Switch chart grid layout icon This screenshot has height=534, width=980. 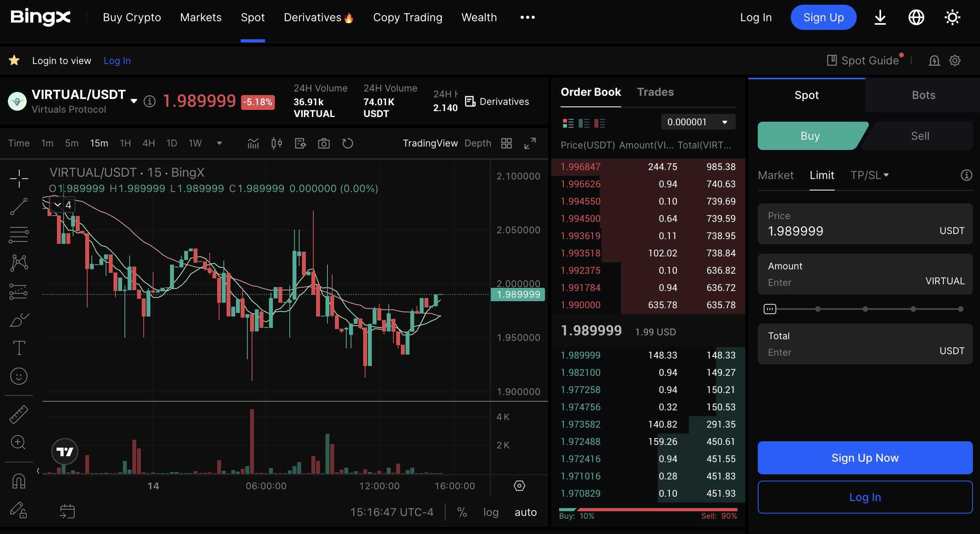pos(506,143)
